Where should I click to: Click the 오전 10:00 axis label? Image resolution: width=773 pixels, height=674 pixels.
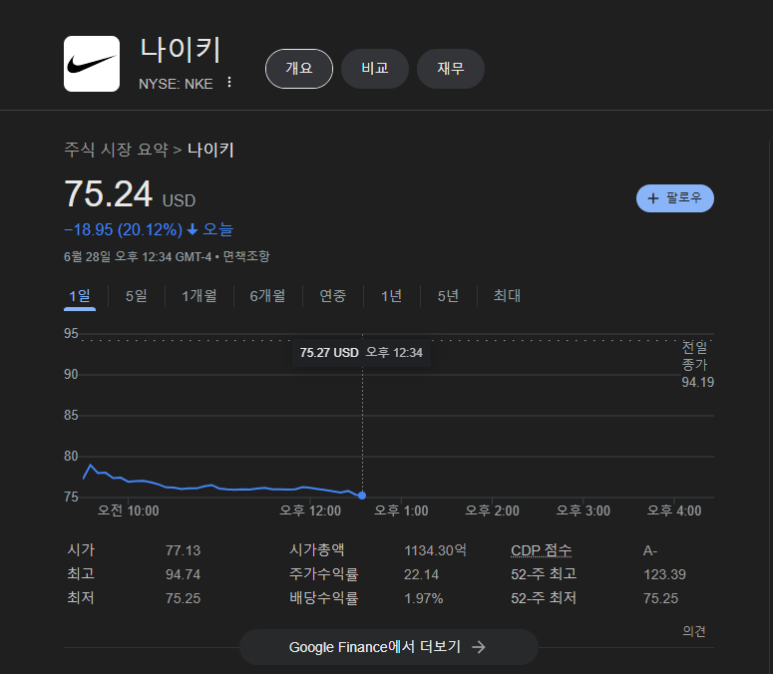point(128,511)
